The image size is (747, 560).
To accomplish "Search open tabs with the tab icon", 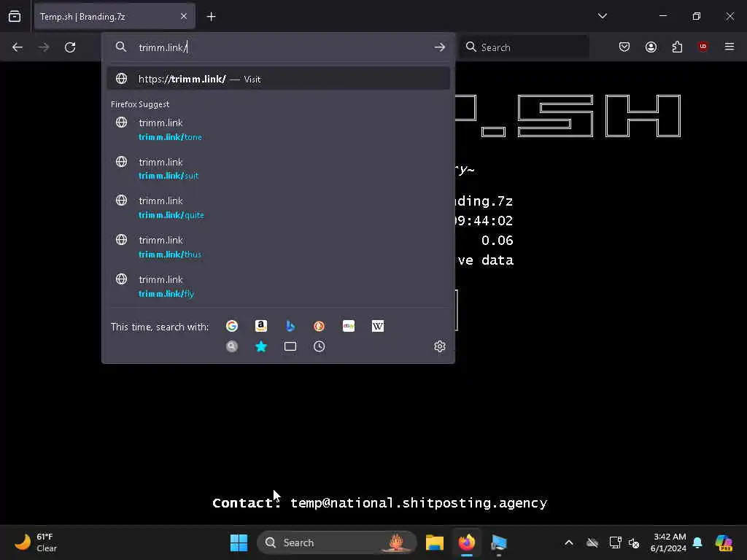I will (x=290, y=346).
